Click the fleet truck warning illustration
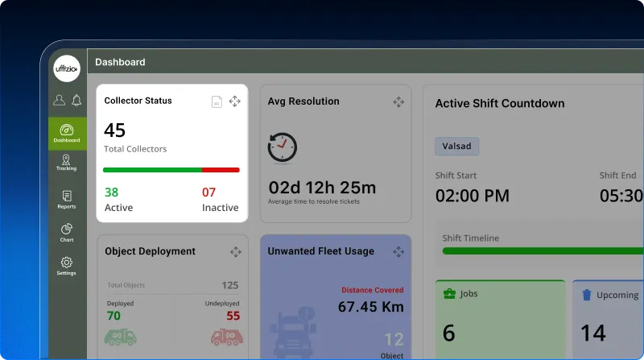 (293, 331)
